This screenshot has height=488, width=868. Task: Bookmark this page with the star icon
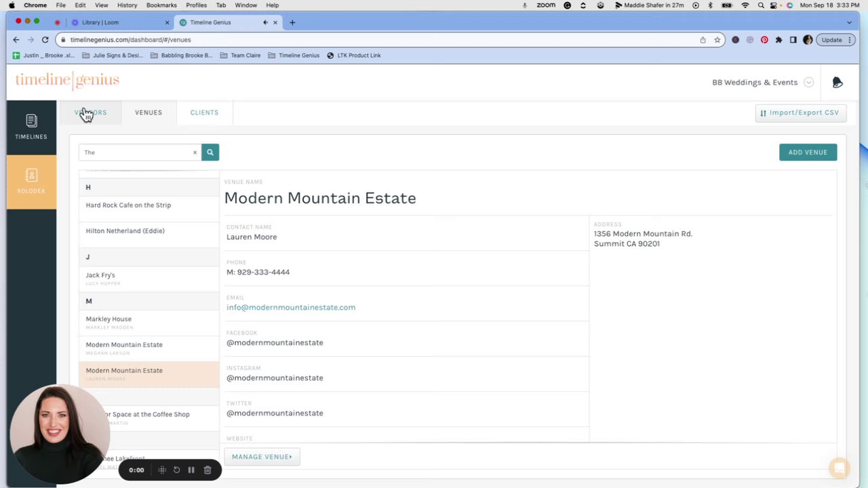tap(717, 40)
